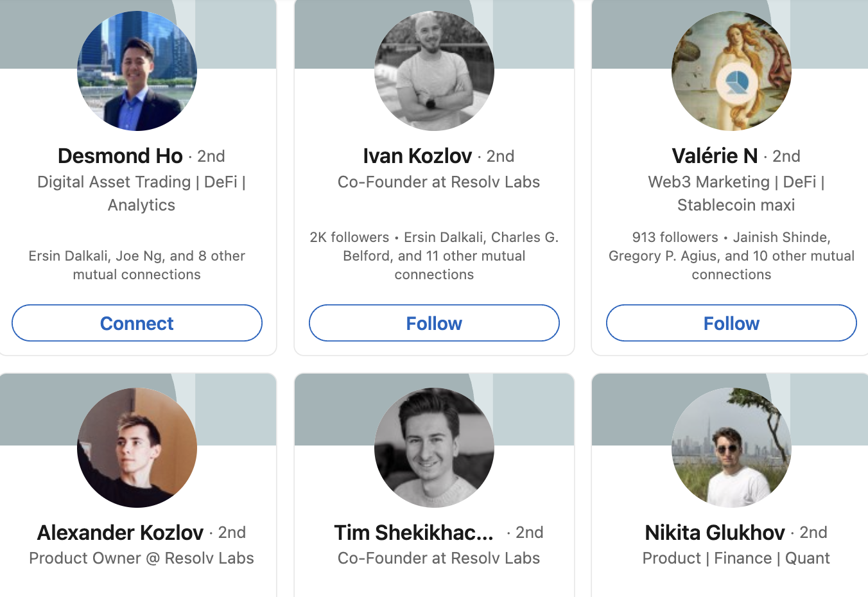868x597 pixels.
Task: Click the truncated Tim Shekikhac... name
Action: [413, 532]
